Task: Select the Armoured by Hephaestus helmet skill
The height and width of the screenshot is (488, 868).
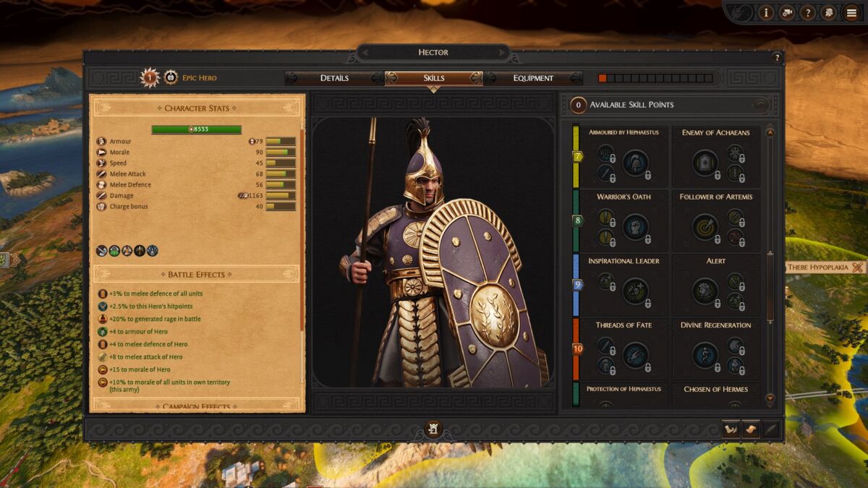Action: tap(636, 163)
